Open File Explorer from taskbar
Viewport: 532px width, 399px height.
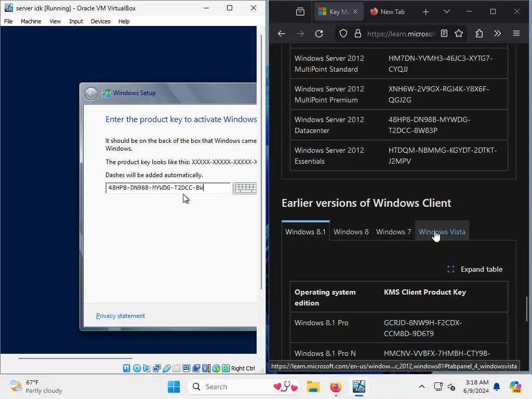click(x=313, y=387)
